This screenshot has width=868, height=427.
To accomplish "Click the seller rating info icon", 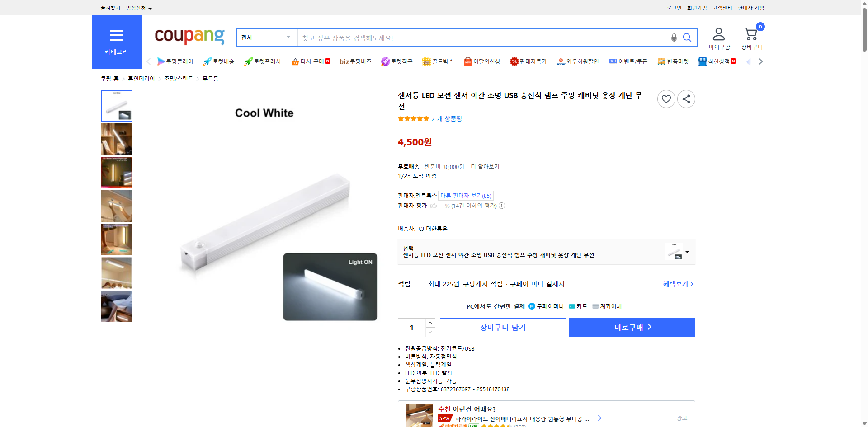I will pos(502,206).
